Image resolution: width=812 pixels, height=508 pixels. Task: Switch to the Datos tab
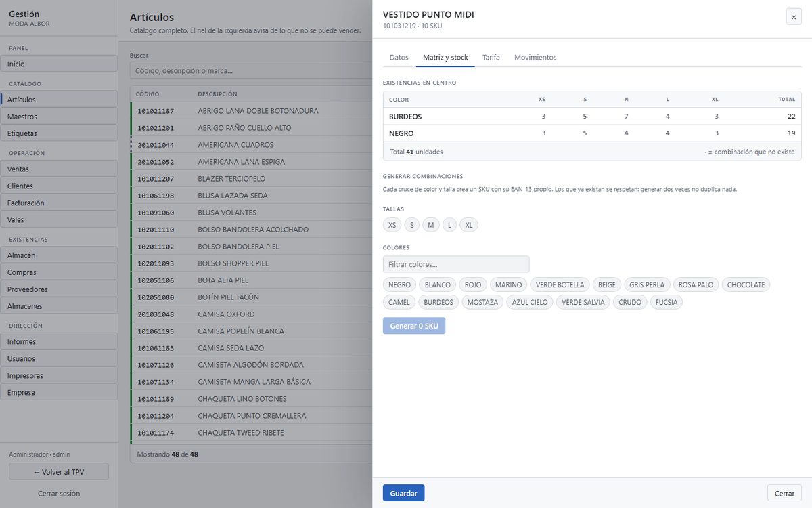[399, 58]
